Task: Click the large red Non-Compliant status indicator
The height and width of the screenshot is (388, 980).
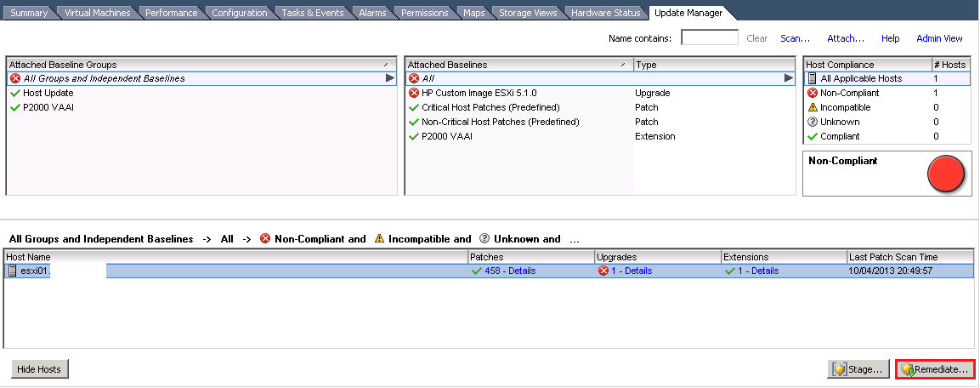Action: [945, 174]
